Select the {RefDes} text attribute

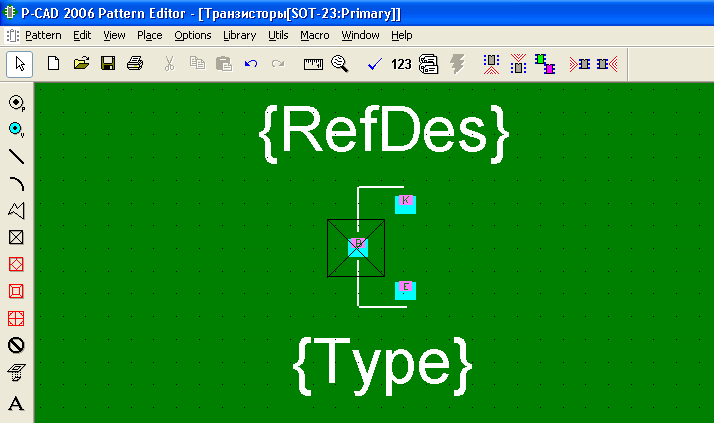383,134
